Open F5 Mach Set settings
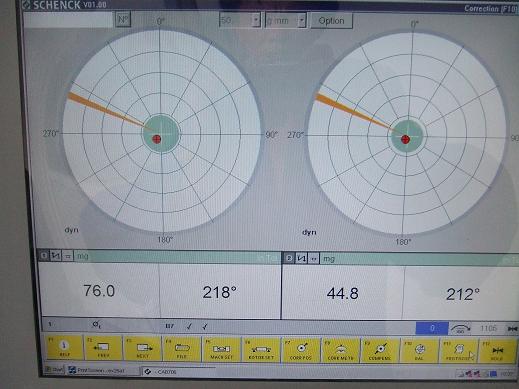Image resolution: width=519 pixels, height=389 pixels. tap(221, 349)
